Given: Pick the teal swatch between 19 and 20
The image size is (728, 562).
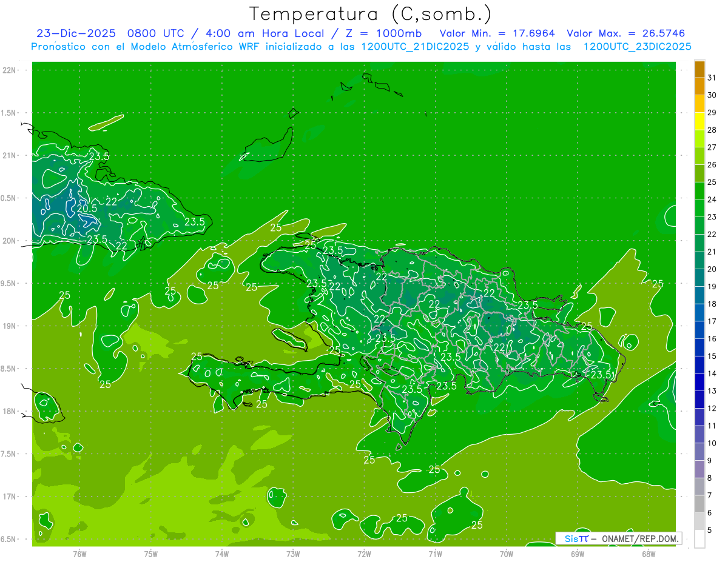Looking at the screenshot, I should pos(699,278).
